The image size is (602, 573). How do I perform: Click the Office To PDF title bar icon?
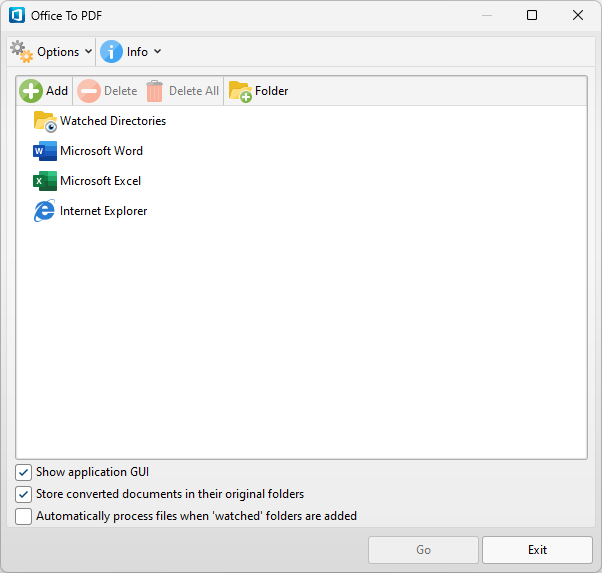click(17, 15)
